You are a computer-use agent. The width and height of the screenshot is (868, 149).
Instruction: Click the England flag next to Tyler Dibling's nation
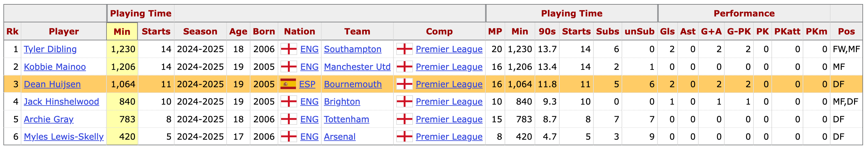click(x=289, y=49)
